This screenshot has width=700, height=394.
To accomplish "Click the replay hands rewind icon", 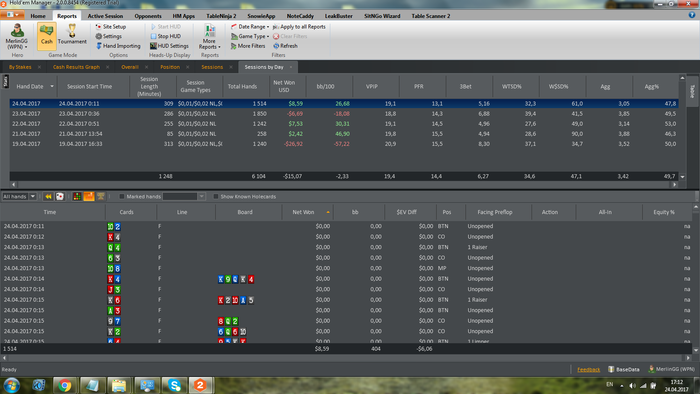I will click(48, 196).
